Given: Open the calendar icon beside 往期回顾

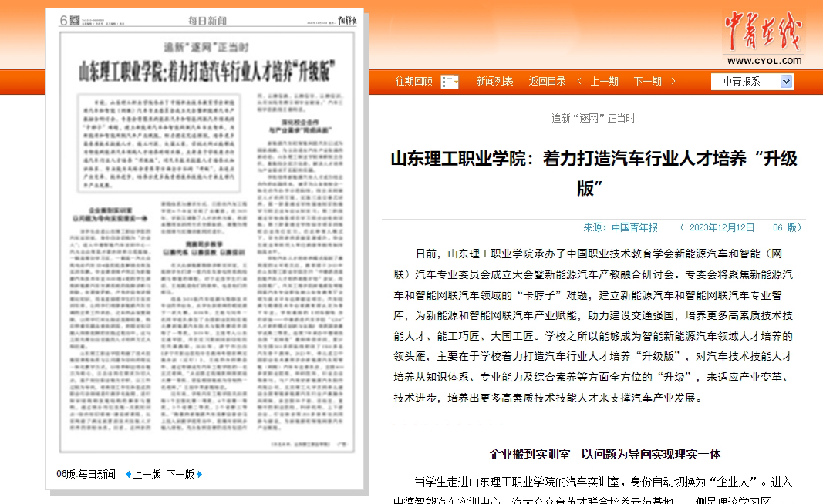Looking at the screenshot, I should point(450,82).
